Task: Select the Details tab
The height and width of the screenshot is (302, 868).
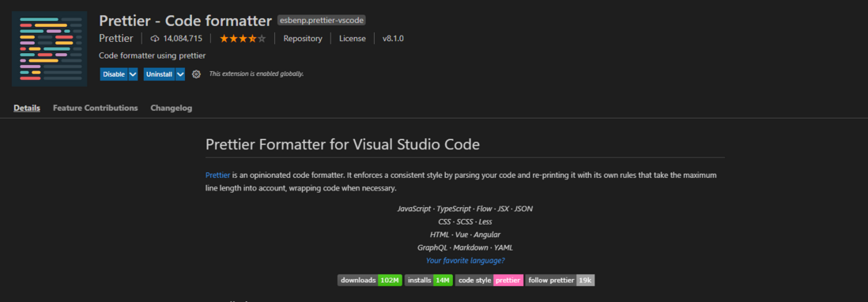Action: 27,108
